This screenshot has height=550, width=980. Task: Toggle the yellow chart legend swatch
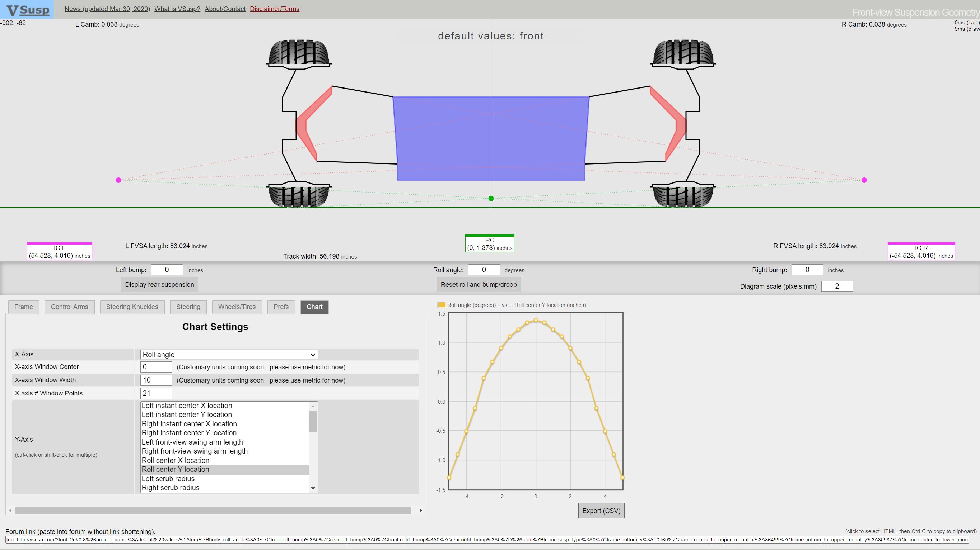tap(441, 305)
